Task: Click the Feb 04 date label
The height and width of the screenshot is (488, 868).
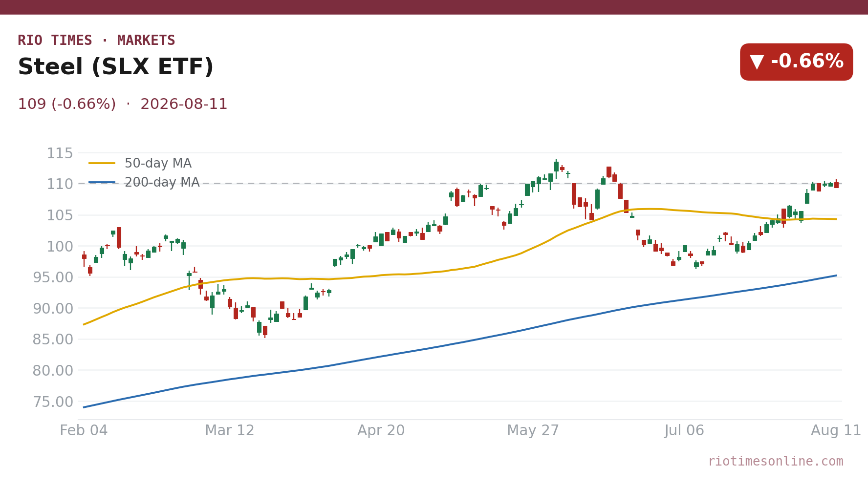Action: (x=84, y=431)
